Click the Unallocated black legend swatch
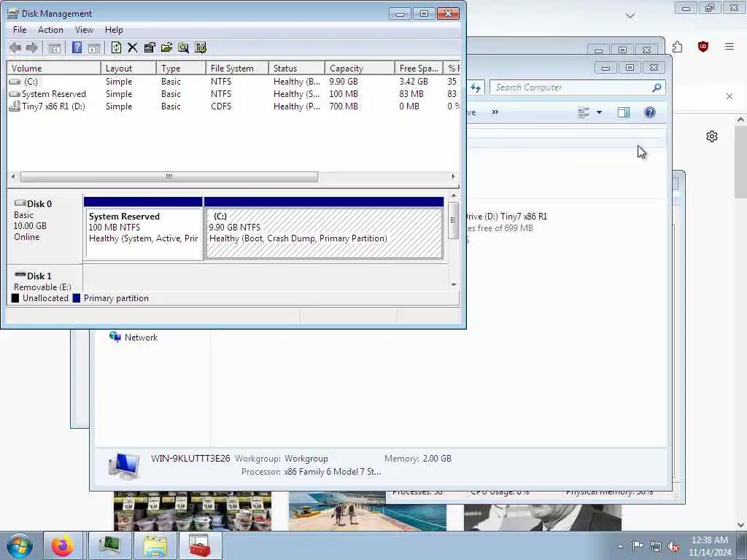The width and height of the screenshot is (747, 560). pos(15,298)
